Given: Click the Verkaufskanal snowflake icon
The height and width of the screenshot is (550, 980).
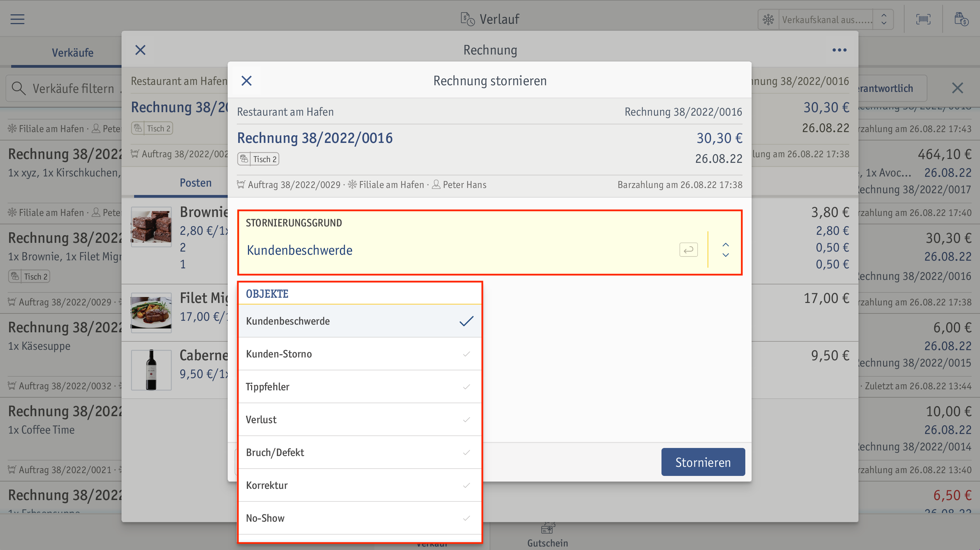Looking at the screenshot, I should tap(768, 20).
